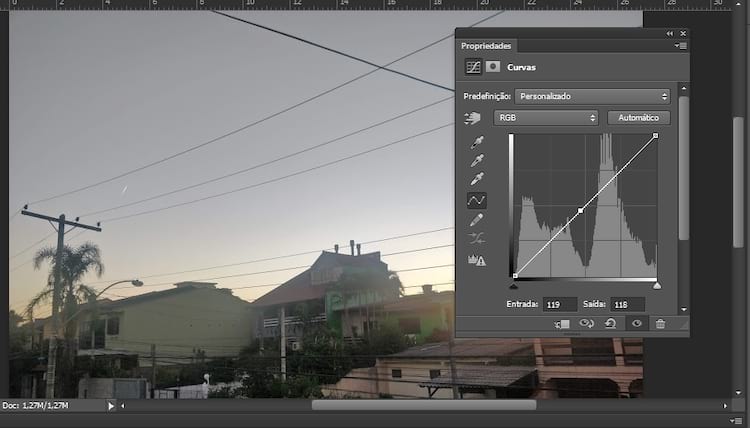Select the Curves adjustment icon

(x=473, y=67)
